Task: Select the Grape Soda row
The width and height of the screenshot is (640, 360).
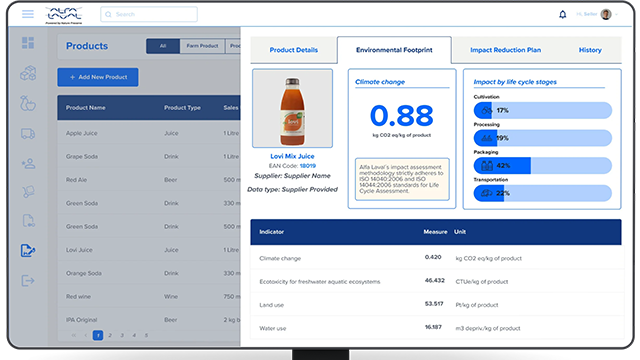Action: 149,156
